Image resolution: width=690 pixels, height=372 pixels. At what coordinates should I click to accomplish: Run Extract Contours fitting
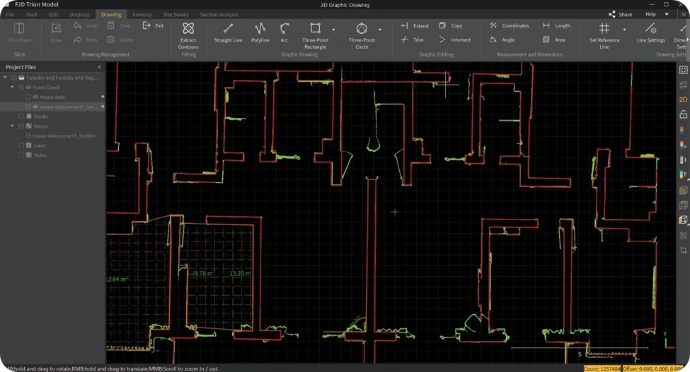(188, 36)
